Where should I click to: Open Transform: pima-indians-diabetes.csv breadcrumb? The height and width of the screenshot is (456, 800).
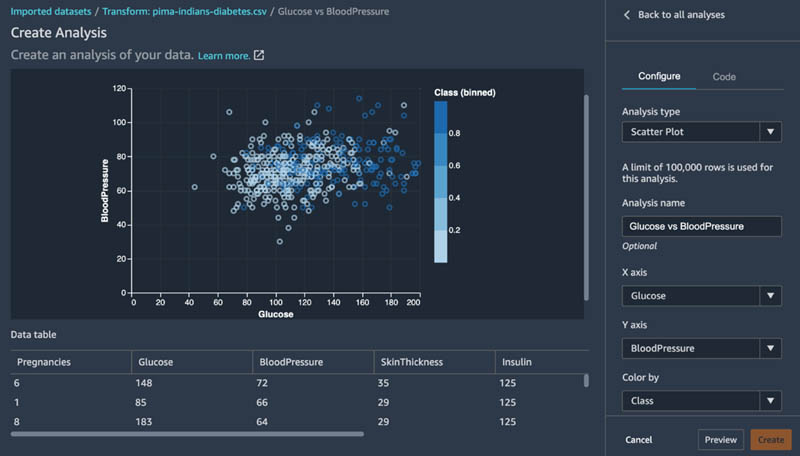[x=184, y=11]
